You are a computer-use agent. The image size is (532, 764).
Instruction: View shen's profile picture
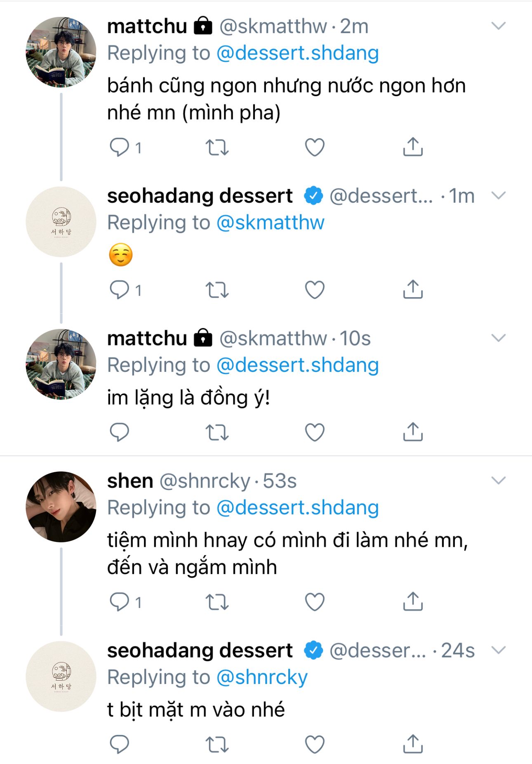pos(61,507)
